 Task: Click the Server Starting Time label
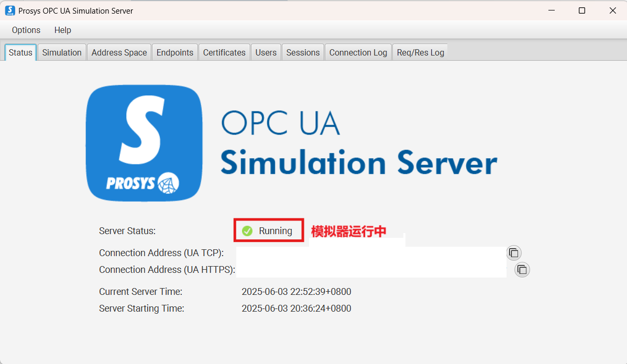pos(141,308)
